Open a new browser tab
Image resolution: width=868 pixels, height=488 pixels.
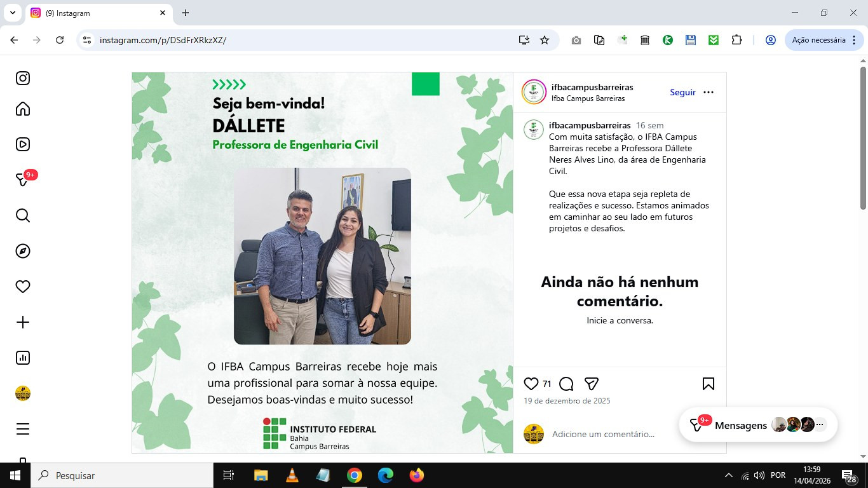point(186,13)
